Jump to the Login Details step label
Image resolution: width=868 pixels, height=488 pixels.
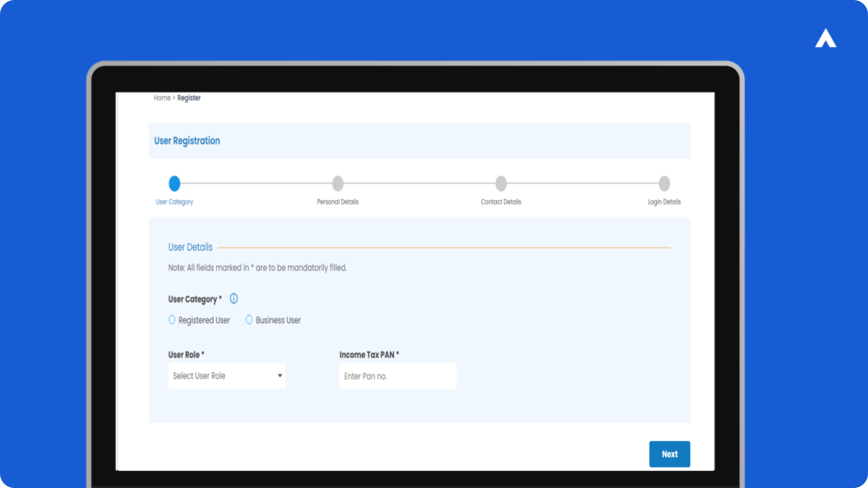click(664, 202)
